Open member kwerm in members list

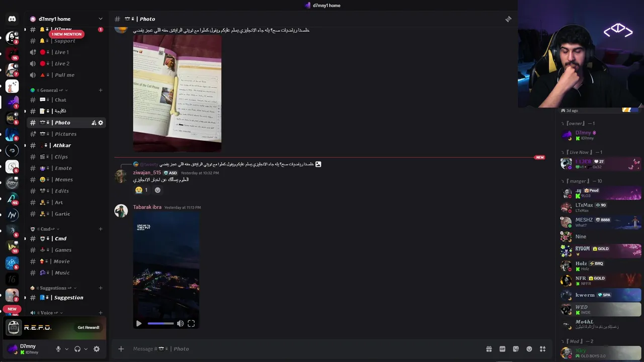(x=601, y=295)
